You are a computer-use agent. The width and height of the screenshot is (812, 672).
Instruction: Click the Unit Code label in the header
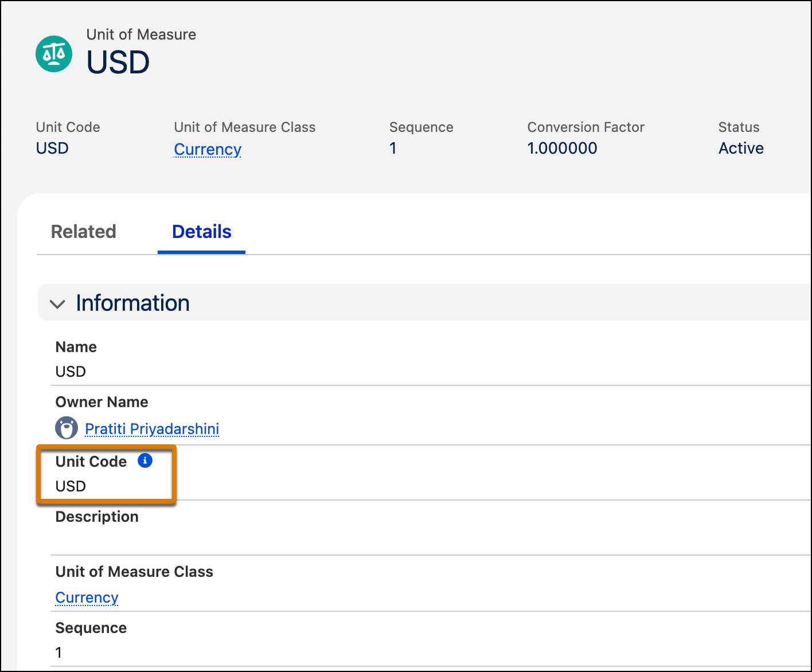click(67, 127)
